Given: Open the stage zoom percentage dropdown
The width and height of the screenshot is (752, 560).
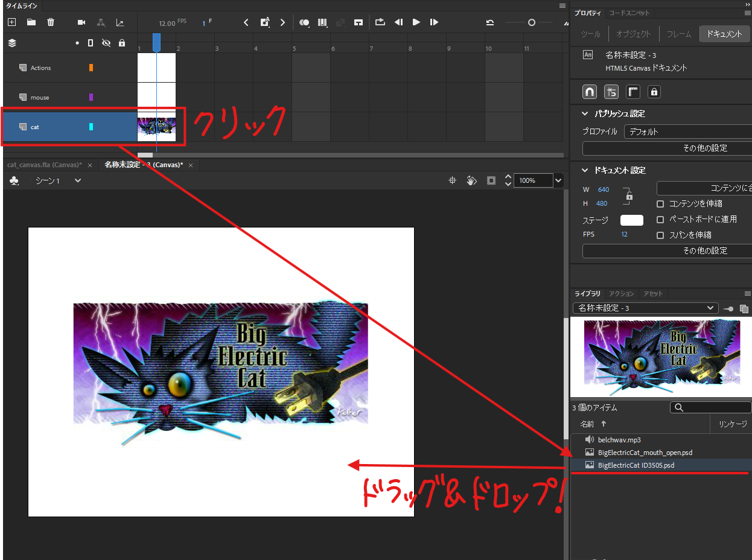Looking at the screenshot, I should tap(558, 180).
